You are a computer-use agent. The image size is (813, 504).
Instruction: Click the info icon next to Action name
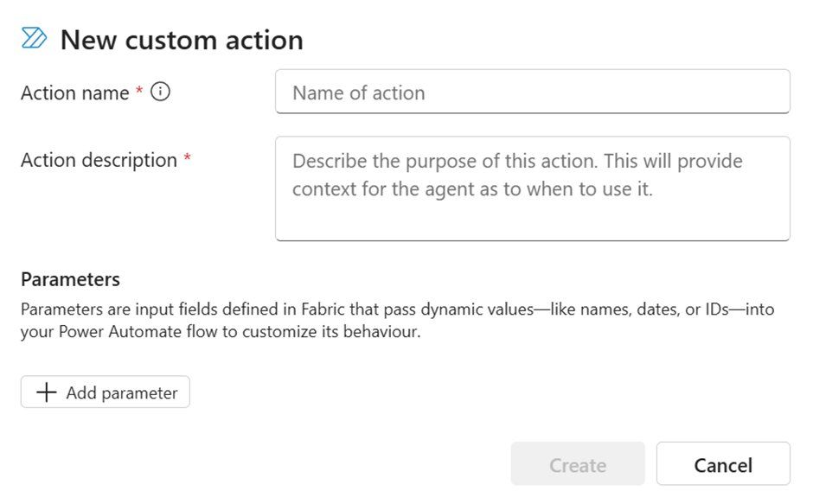click(x=160, y=92)
